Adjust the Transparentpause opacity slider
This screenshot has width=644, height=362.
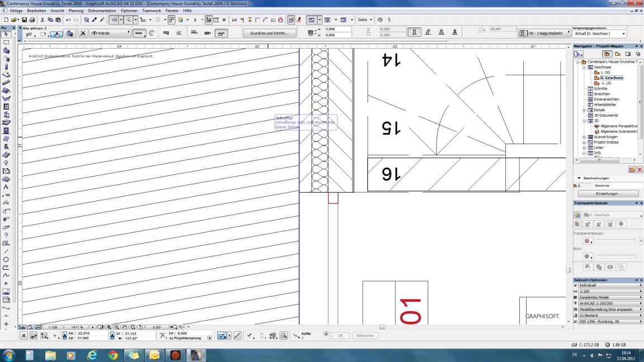pos(617,241)
